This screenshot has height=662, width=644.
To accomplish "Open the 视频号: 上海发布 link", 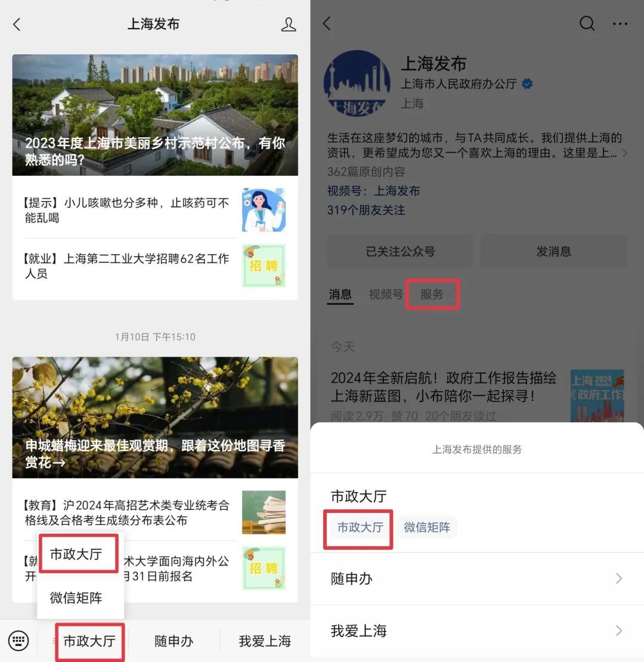I will pos(373,191).
